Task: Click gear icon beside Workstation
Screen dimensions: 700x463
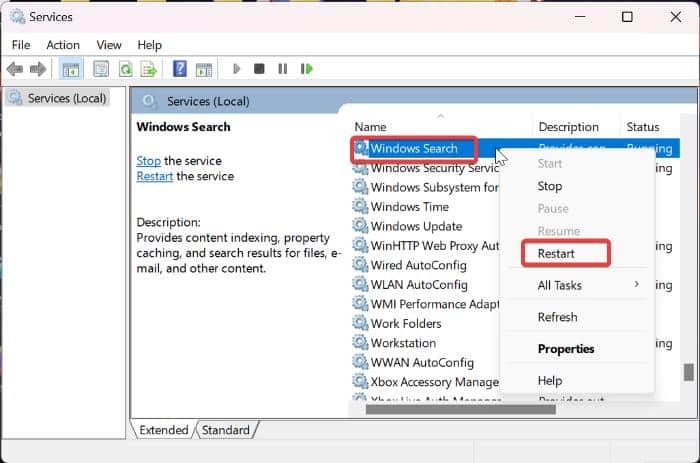Action: (x=360, y=342)
